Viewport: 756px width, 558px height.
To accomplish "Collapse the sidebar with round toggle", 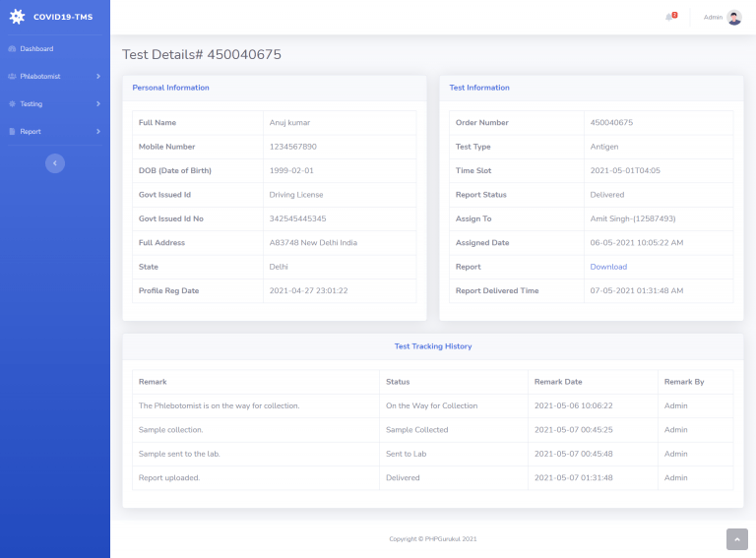I will point(55,163).
